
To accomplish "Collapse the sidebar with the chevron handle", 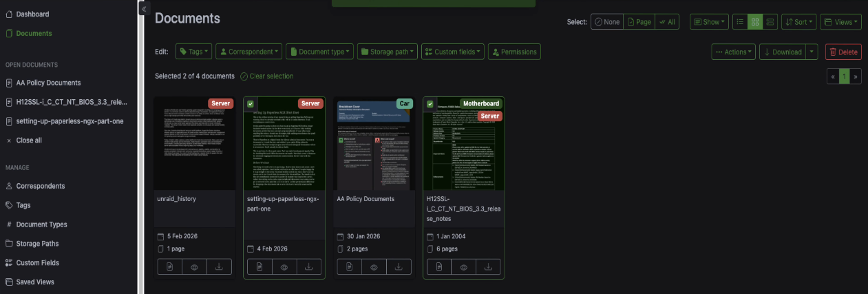I will coord(145,8).
